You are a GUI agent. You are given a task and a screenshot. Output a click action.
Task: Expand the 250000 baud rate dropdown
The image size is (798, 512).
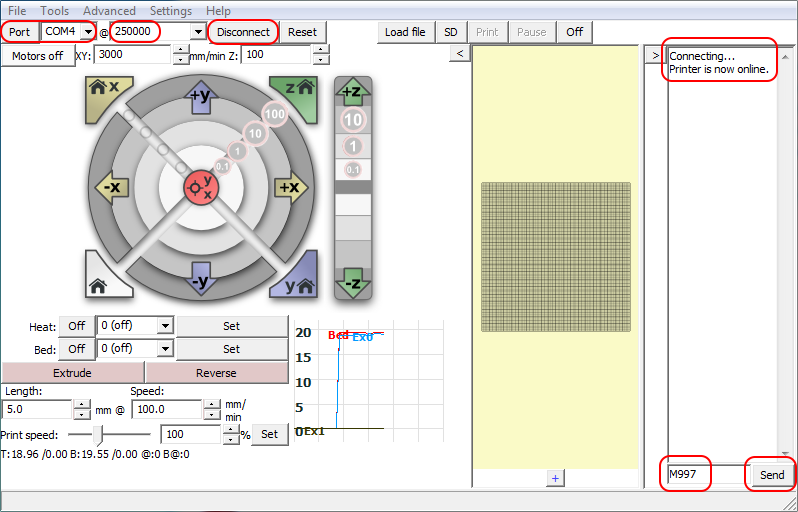[197, 32]
